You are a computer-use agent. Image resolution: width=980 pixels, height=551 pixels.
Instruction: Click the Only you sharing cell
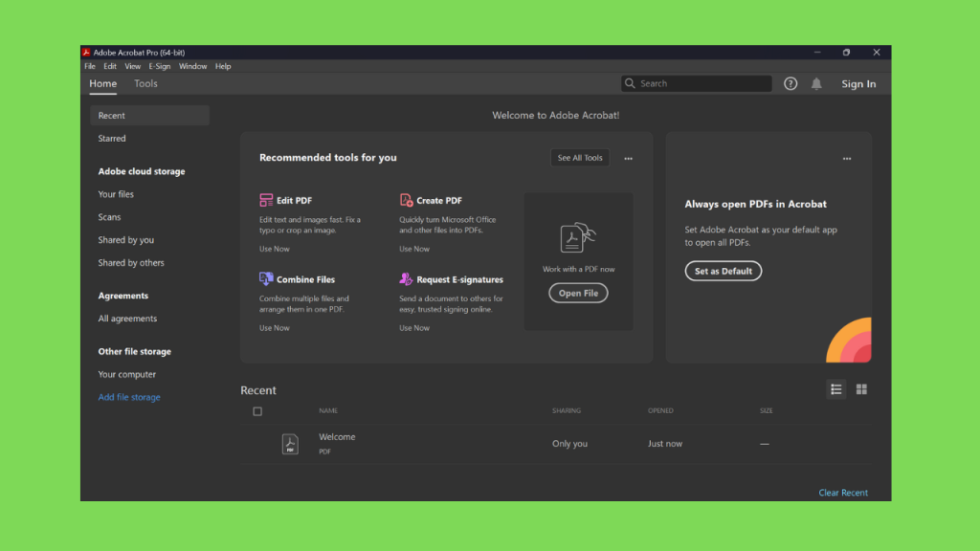(569, 444)
